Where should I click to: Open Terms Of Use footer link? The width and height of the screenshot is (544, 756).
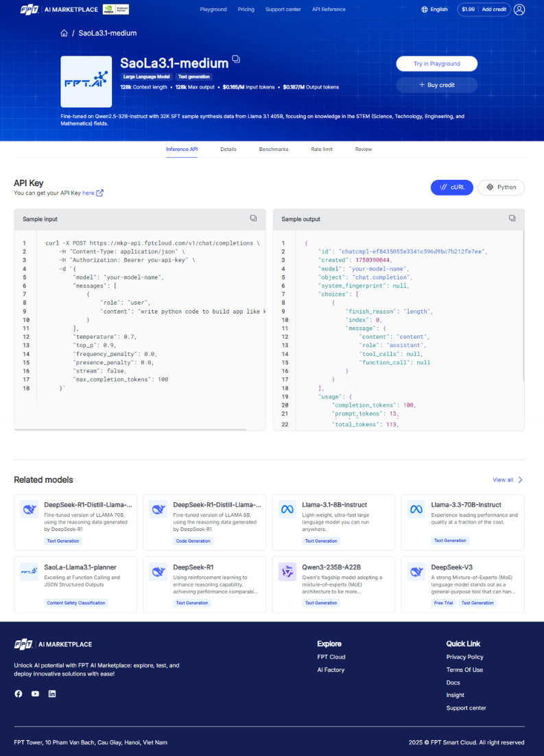[464, 670]
